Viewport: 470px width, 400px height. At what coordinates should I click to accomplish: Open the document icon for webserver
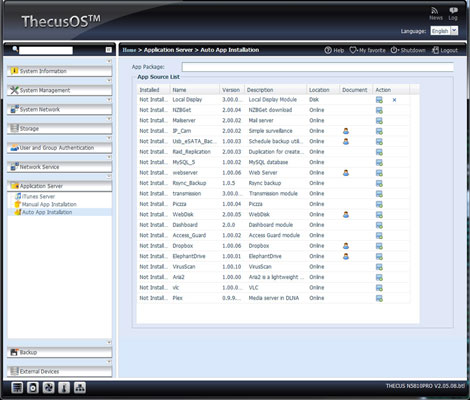(x=346, y=173)
